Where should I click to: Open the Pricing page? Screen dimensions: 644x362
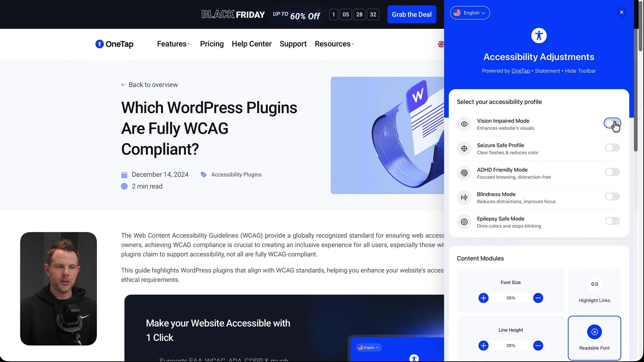[212, 44]
